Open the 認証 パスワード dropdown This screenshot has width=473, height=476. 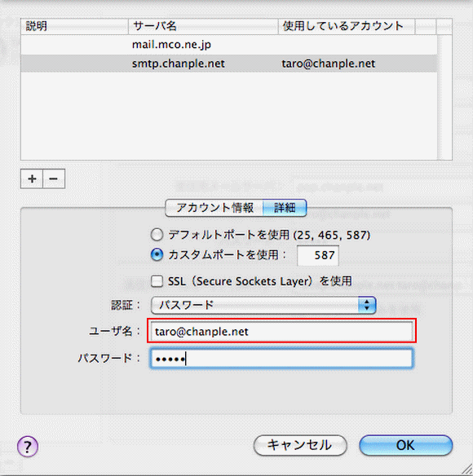263,305
